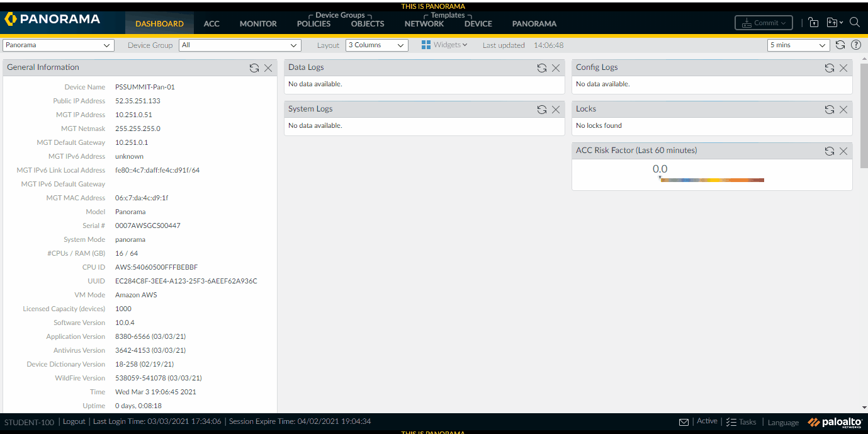
Task: Open the envelope messages icon in the footer
Action: tap(684, 422)
